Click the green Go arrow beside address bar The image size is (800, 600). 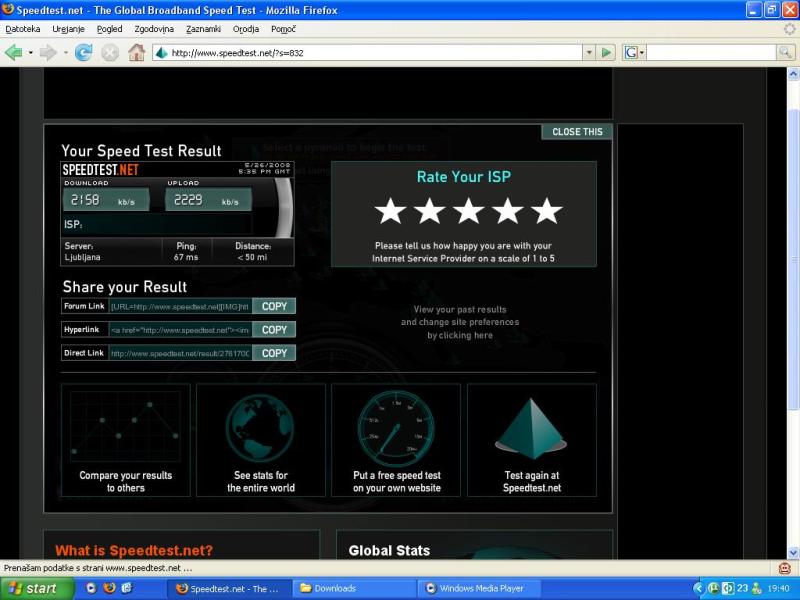[x=607, y=52]
